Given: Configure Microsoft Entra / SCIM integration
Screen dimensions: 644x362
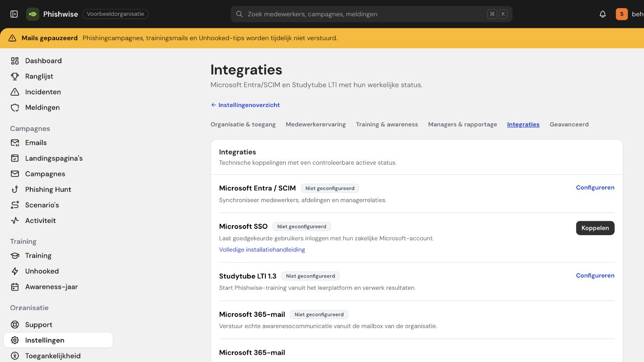Looking at the screenshot, I should (595, 188).
